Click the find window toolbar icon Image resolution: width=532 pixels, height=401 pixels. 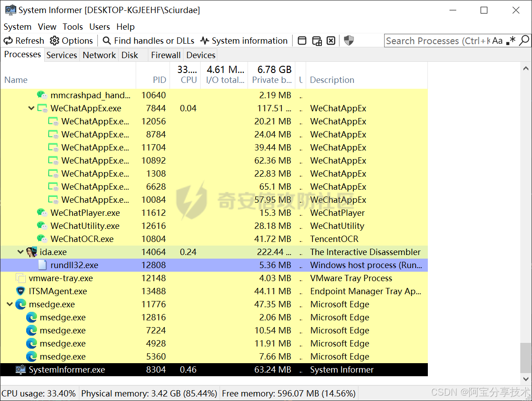[302, 41]
